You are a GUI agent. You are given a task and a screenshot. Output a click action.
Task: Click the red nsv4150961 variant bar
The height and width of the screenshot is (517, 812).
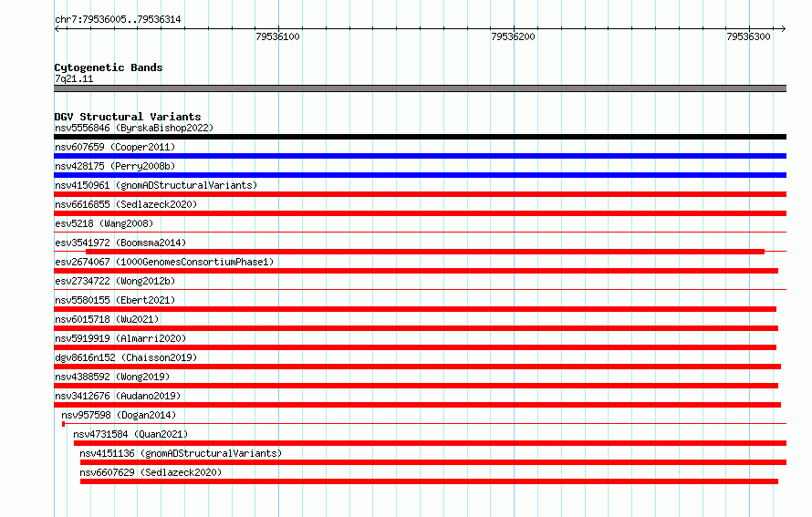(x=420, y=194)
